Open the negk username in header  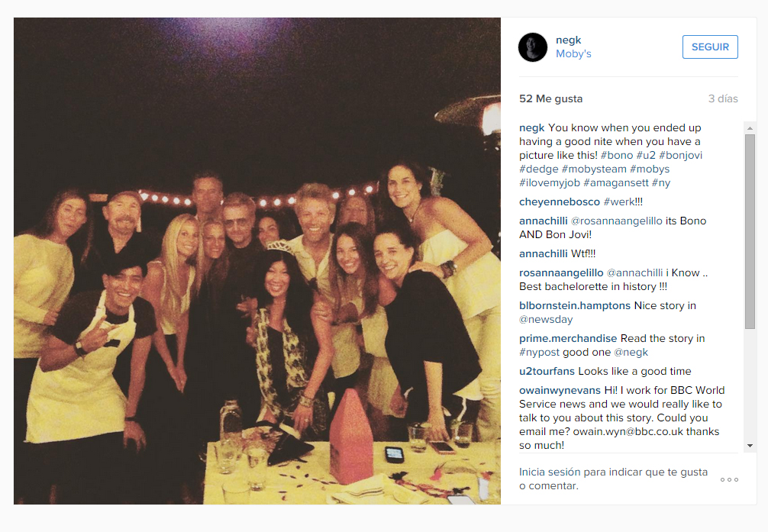coord(568,40)
